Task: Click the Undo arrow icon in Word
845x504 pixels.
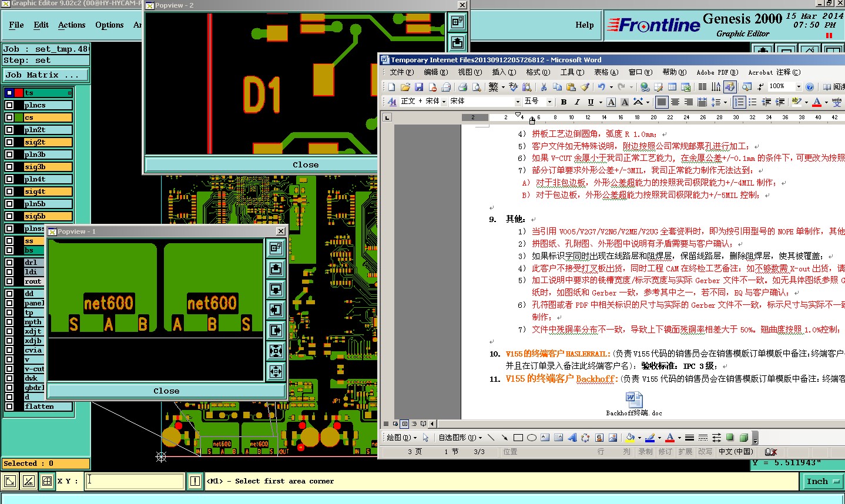Action: 601,87
